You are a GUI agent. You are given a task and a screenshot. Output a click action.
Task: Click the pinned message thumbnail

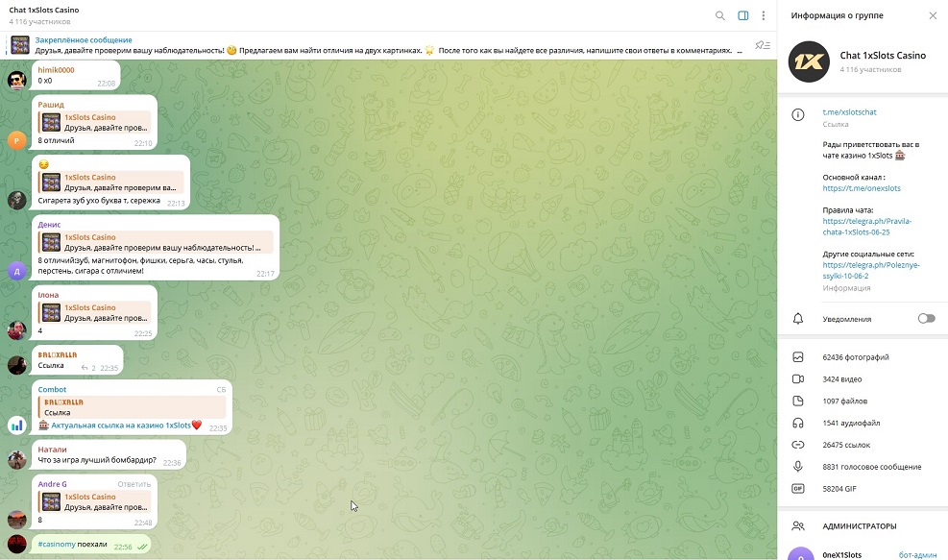[x=20, y=45]
